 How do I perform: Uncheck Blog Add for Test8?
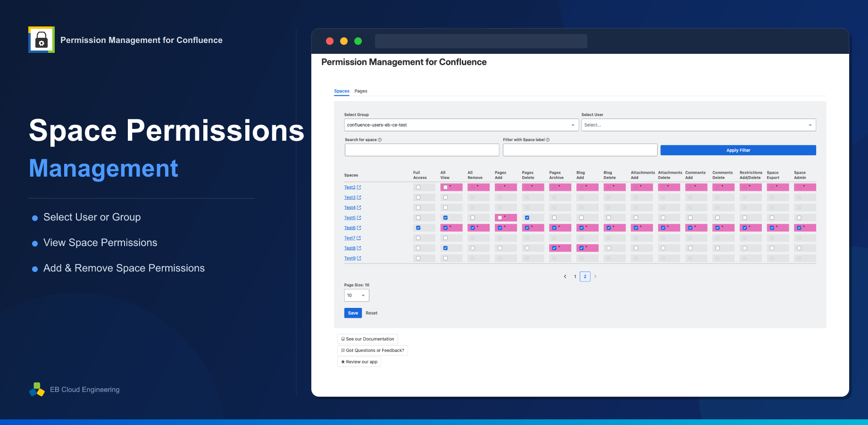coord(582,248)
